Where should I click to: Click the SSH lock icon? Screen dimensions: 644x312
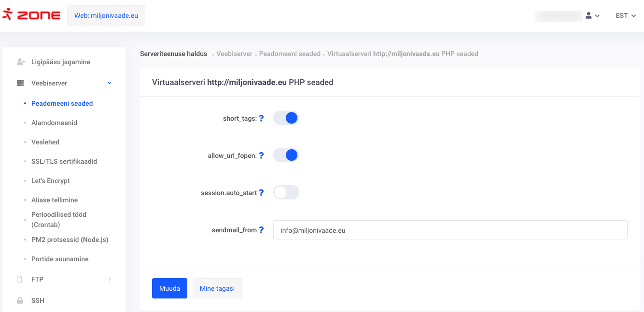[x=20, y=300]
